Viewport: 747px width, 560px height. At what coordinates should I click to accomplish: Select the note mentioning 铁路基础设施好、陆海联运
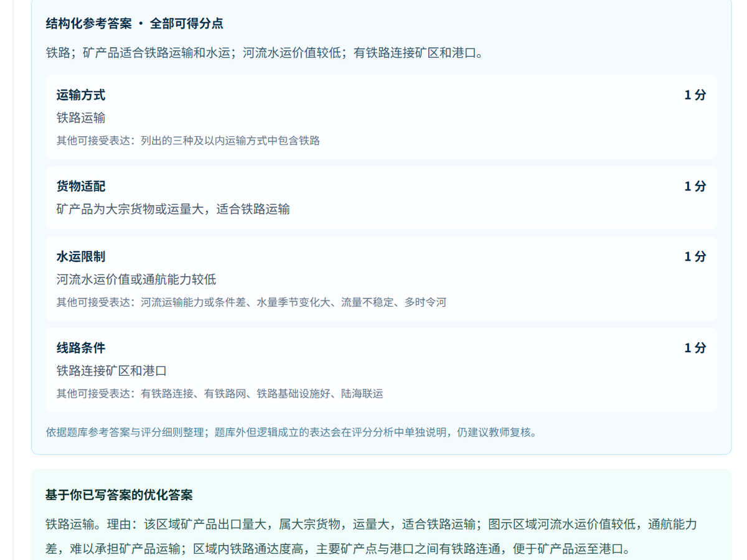coord(220,394)
